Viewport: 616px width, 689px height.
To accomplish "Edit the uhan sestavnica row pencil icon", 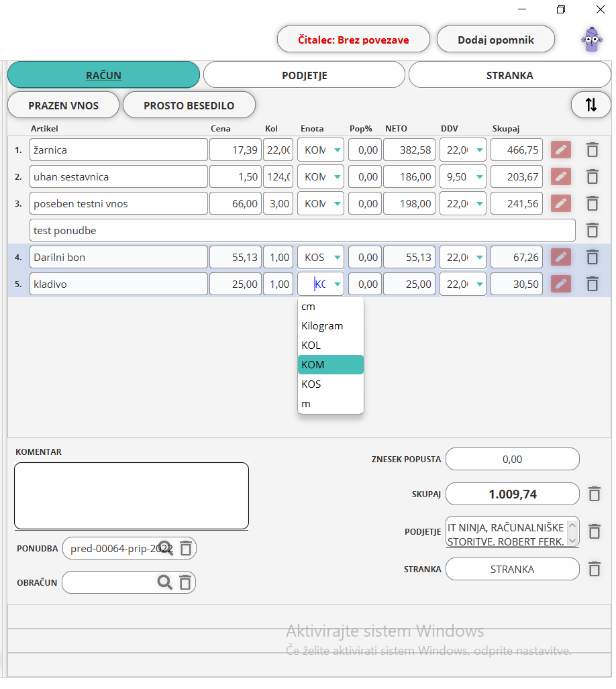I will [560, 176].
